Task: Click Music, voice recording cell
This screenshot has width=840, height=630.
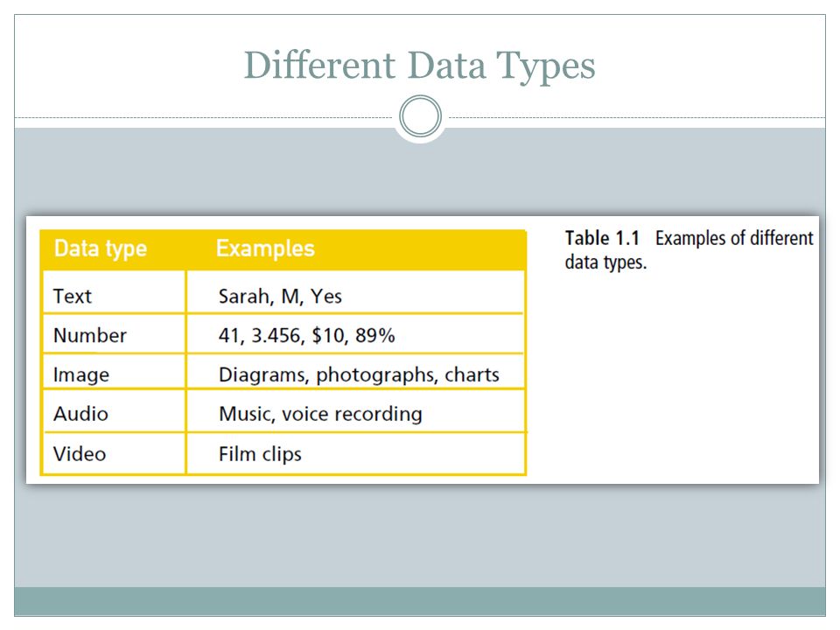Action: (354, 411)
